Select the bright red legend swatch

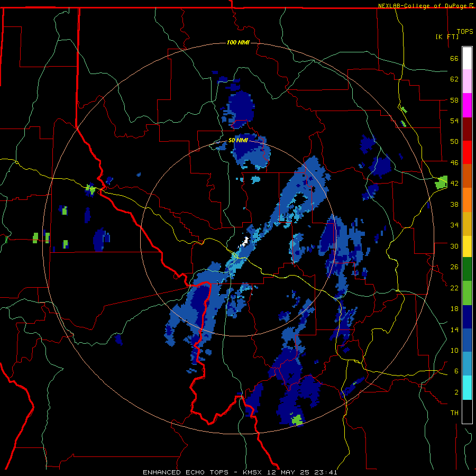click(467, 152)
